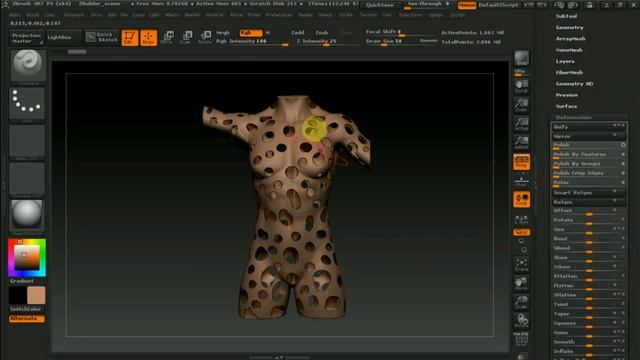Click the DefaultZScript button
This screenshot has width=640, height=360.
point(498,5)
